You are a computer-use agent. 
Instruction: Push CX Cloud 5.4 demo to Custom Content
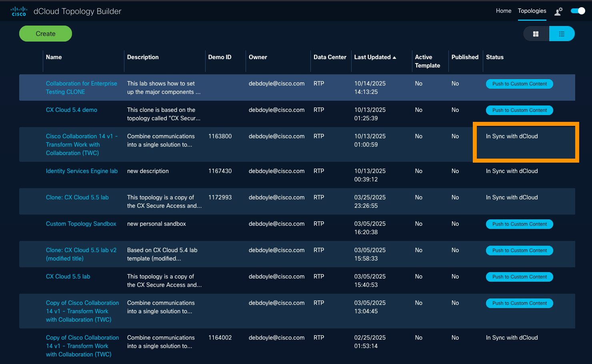tap(519, 110)
